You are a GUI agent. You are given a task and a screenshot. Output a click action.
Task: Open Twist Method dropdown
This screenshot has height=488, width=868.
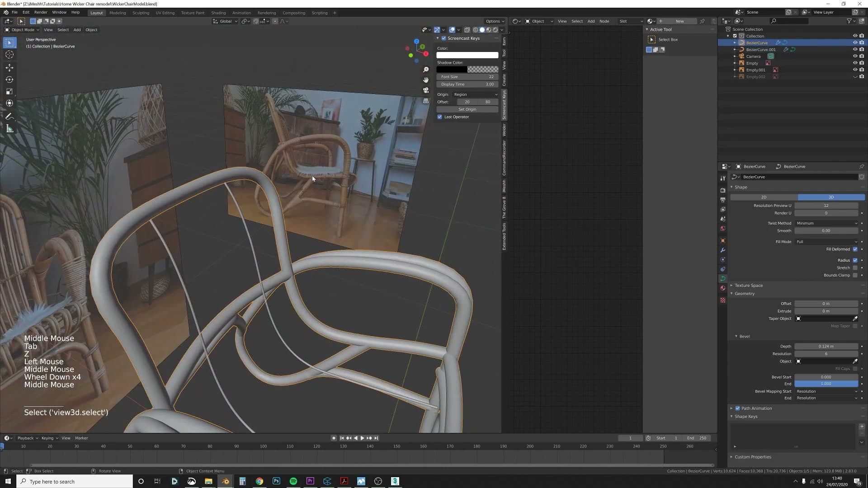coord(826,223)
